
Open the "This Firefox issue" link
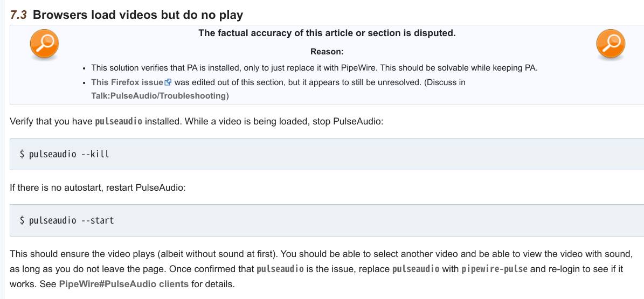point(127,82)
